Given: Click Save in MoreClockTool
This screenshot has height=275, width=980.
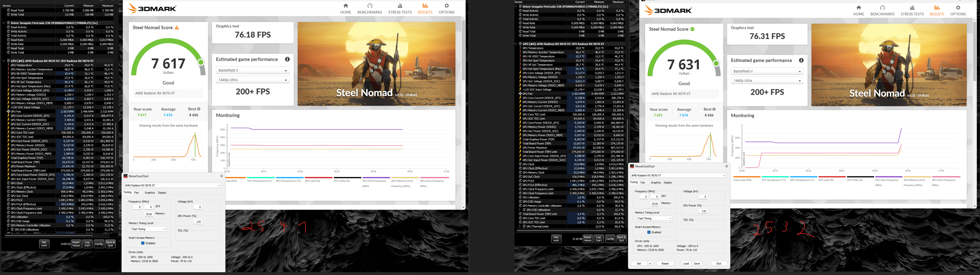Looking at the screenshot, I should click(x=697, y=264).
